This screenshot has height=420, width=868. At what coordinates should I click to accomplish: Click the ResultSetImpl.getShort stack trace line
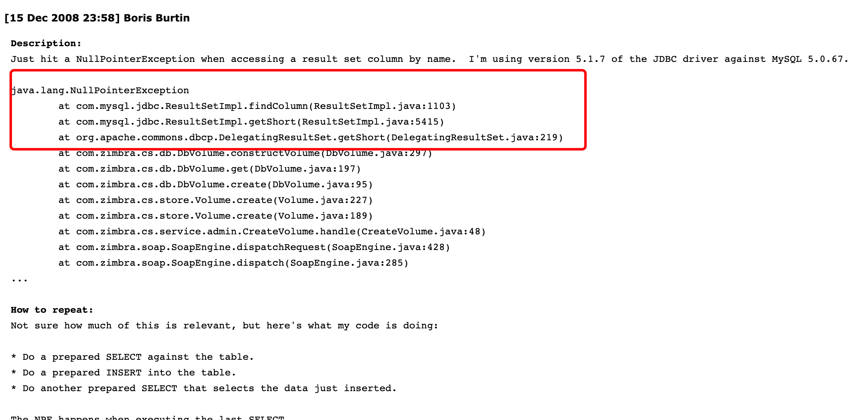pyautogui.click(x=251, y=122)
